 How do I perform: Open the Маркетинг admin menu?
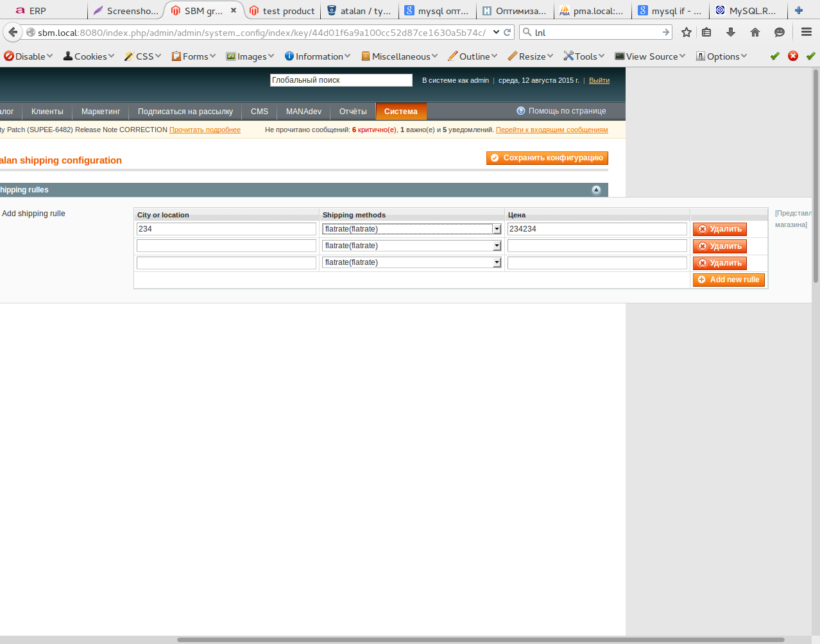click(101, 112)
